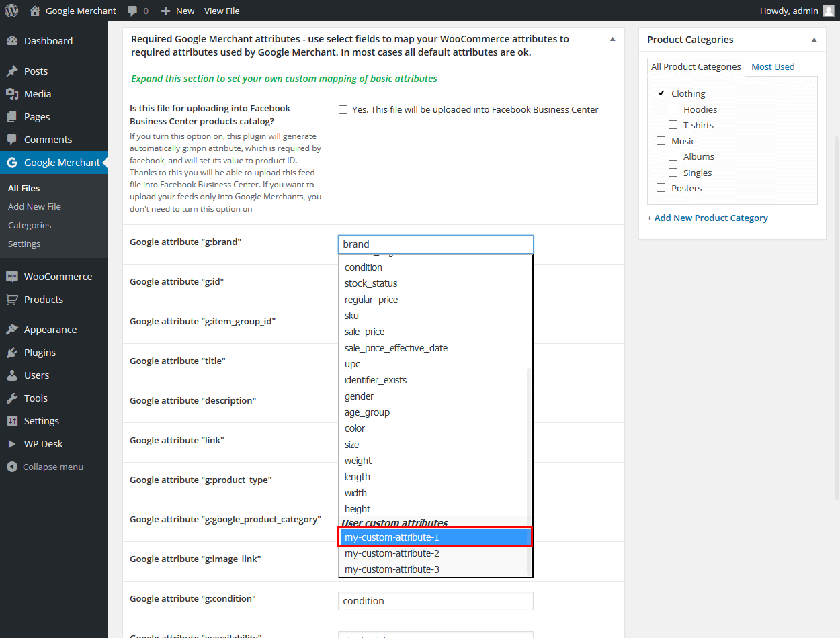Click the Google Merchant G icon
This screenshot has height=638, width=840.
pyautogui.click(x=12, y=163)
